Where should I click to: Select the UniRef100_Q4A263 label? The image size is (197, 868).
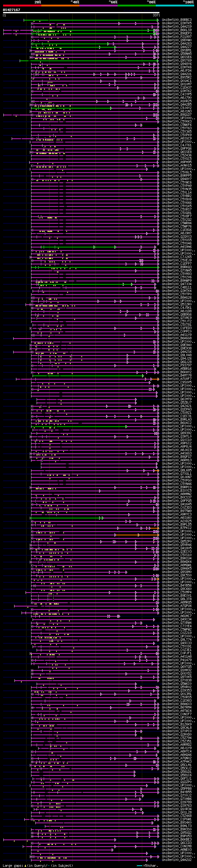point(177,43)
